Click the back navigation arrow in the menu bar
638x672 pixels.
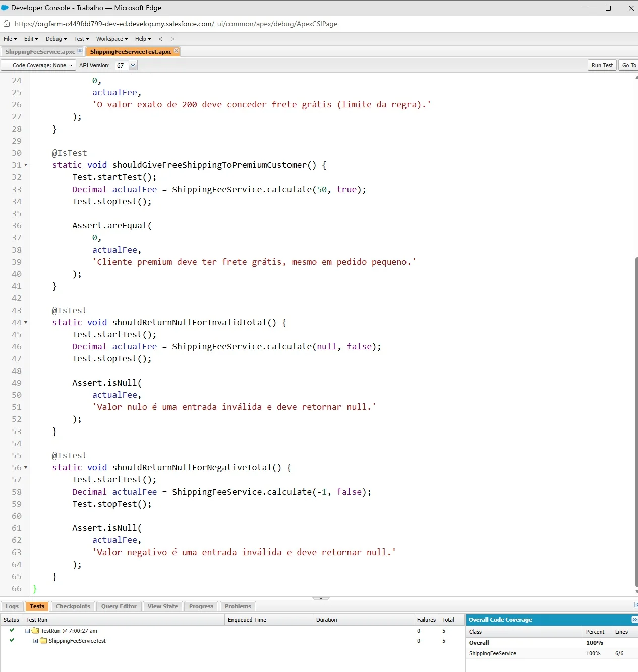[160, 39]
